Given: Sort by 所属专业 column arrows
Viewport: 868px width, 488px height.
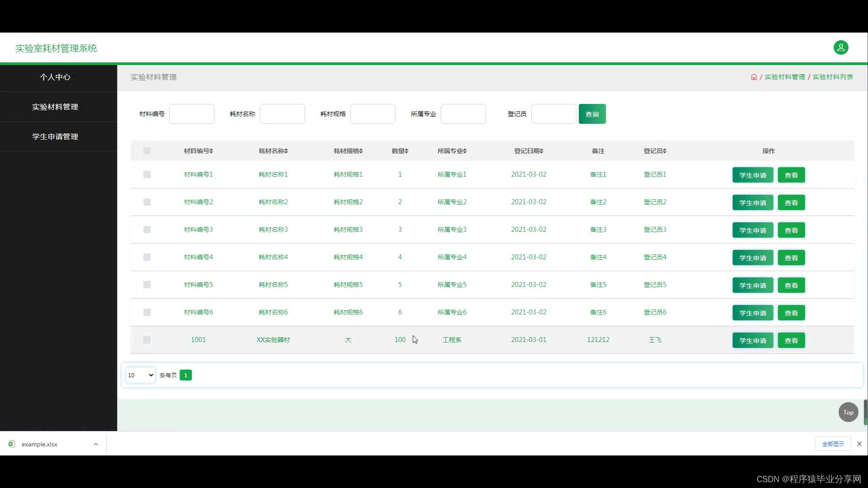Looking at the screenshot, I should [465, 151].
